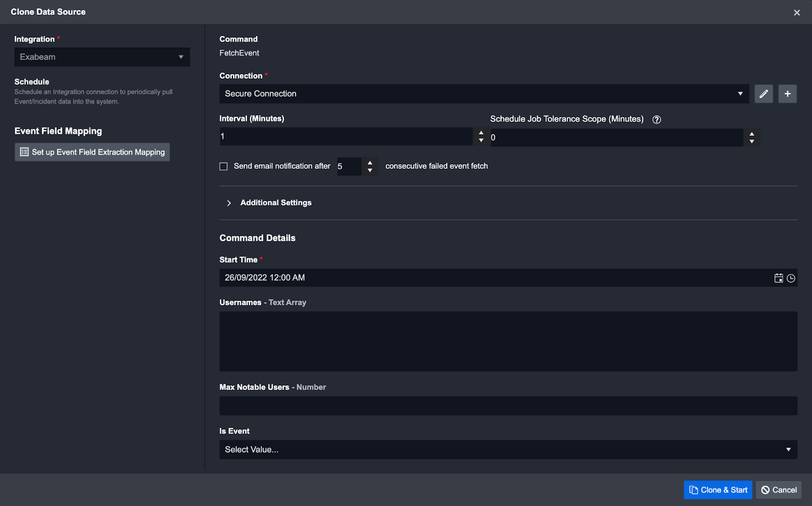Viewport: 812px width, 506px height.
Task: Click Set up Event Field Extraction Mapping
Action: click(92, 152)
